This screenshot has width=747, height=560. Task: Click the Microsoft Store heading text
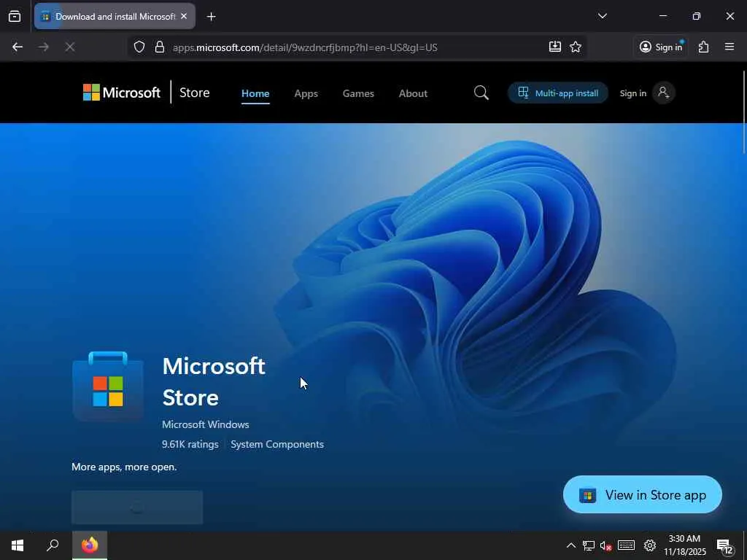(x=214, y=382)
